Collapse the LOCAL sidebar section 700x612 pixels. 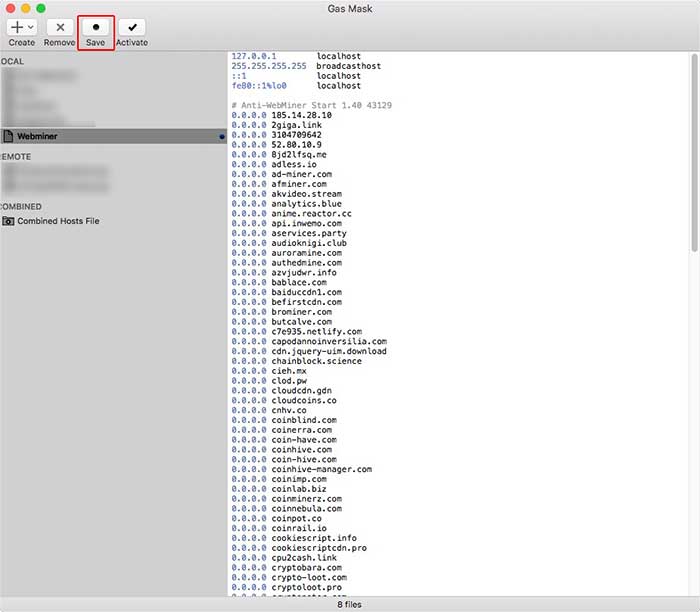click(x=12, y=61)
